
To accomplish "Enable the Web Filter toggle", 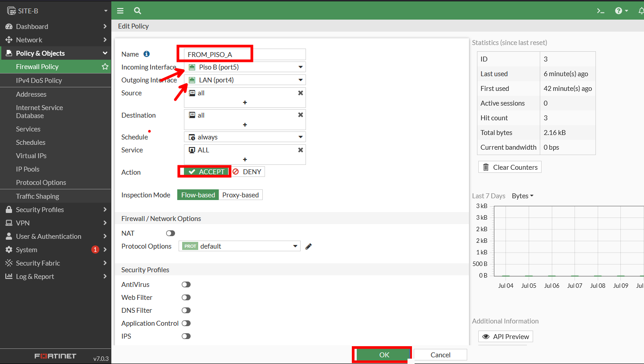I will (186, 298).
